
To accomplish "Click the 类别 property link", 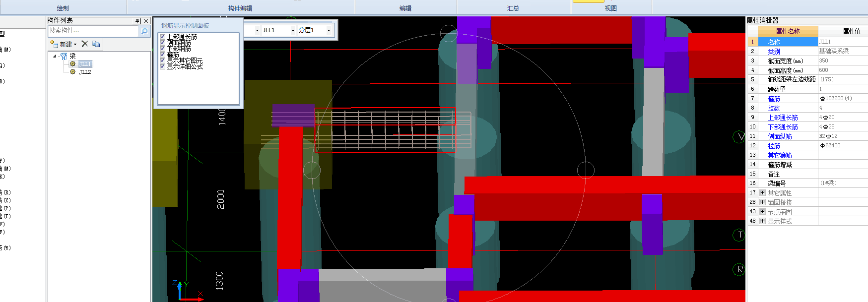I will (774, 52).
